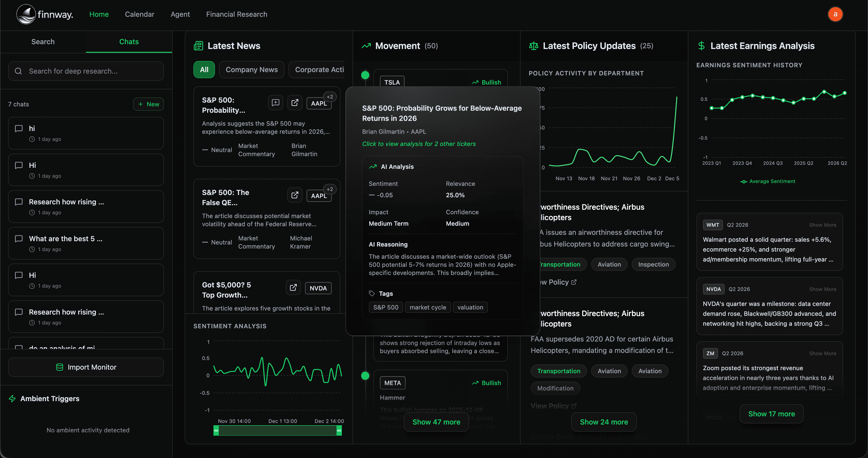Click left handle of sentiment range slider
Screen dimensions: 868x458
(216, 430)
